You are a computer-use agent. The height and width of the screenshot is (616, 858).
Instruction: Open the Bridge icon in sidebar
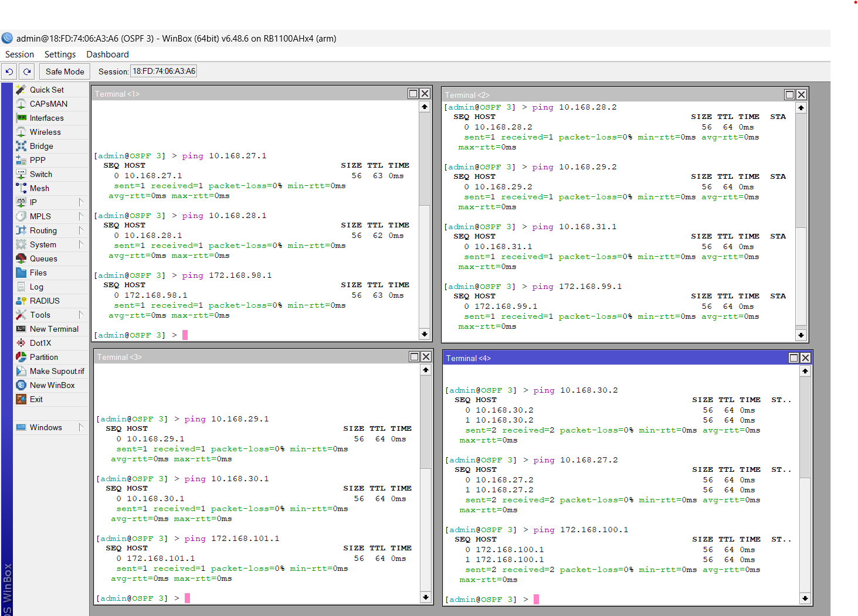coord(21,146)
